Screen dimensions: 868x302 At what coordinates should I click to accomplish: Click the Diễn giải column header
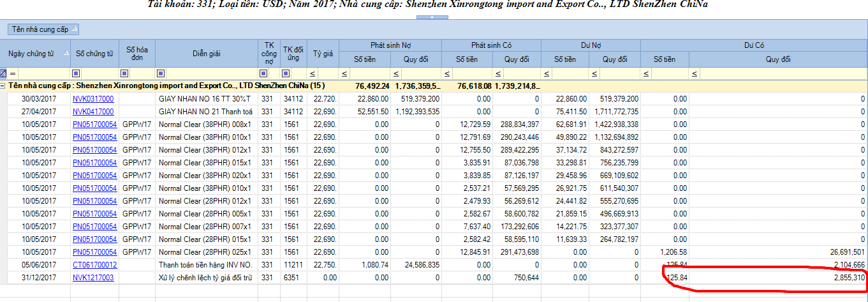coord(206,54)
